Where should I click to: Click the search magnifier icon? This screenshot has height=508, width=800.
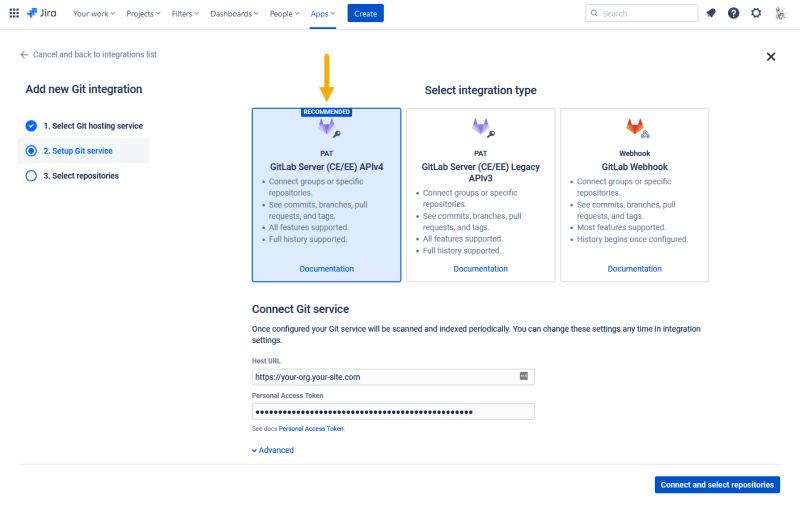[x=594, y=13]
